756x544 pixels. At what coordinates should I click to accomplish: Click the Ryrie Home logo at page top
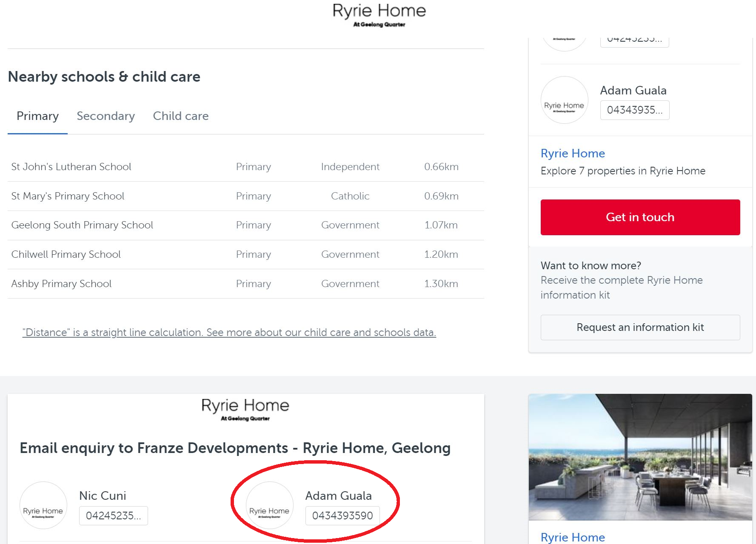(379, 15)
